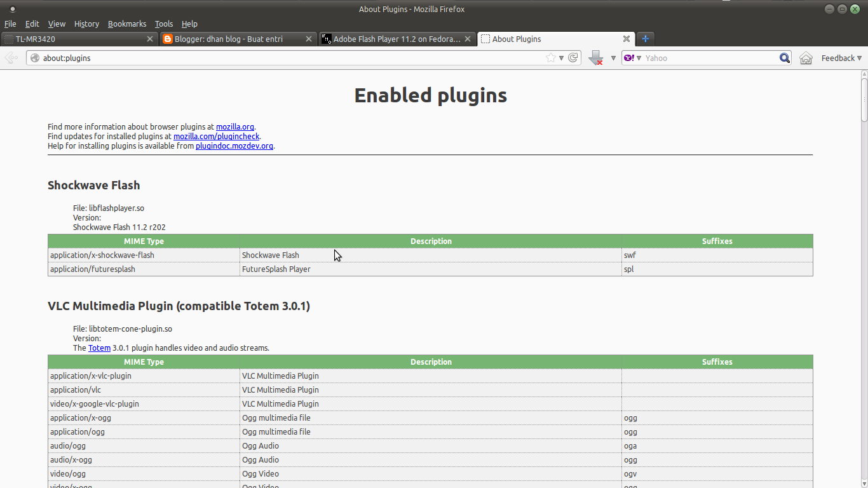Open the File menu
The width and height of the screenshot is (868, 488).
coord(10,24)
